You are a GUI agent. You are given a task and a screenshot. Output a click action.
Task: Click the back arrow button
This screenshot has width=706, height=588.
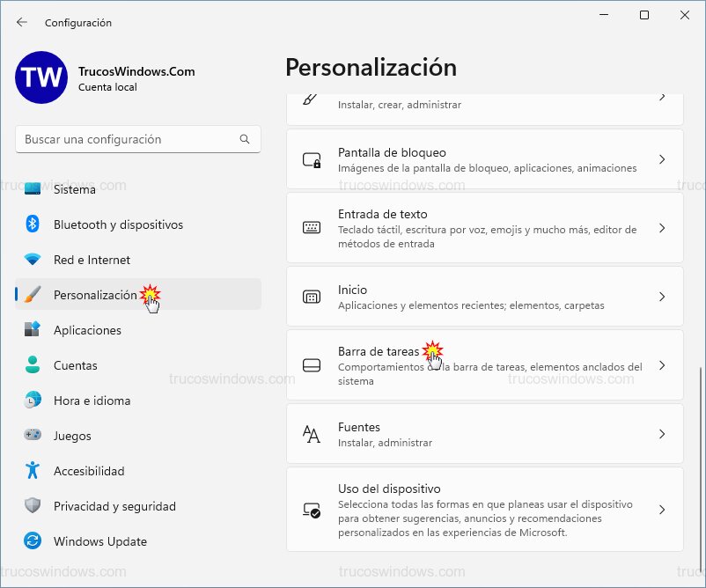click(19, 22)
